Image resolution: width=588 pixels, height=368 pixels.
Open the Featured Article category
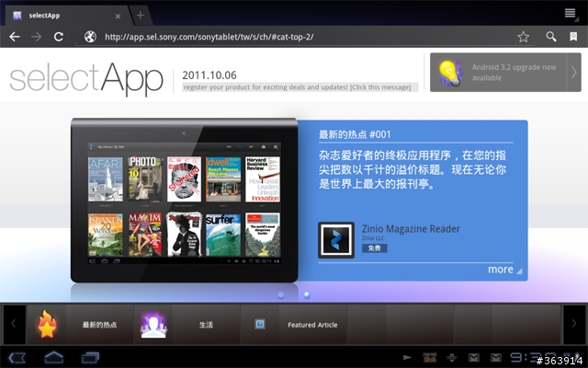click(312, 325)
